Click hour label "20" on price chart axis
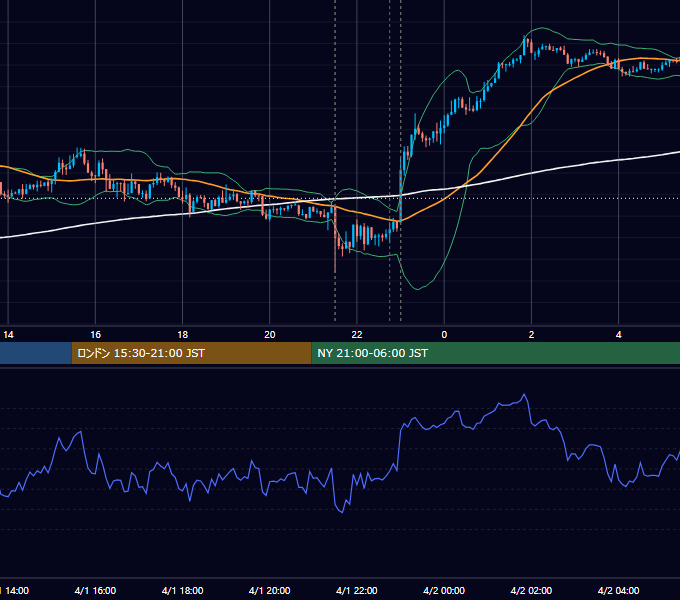 tap(270, 335)
